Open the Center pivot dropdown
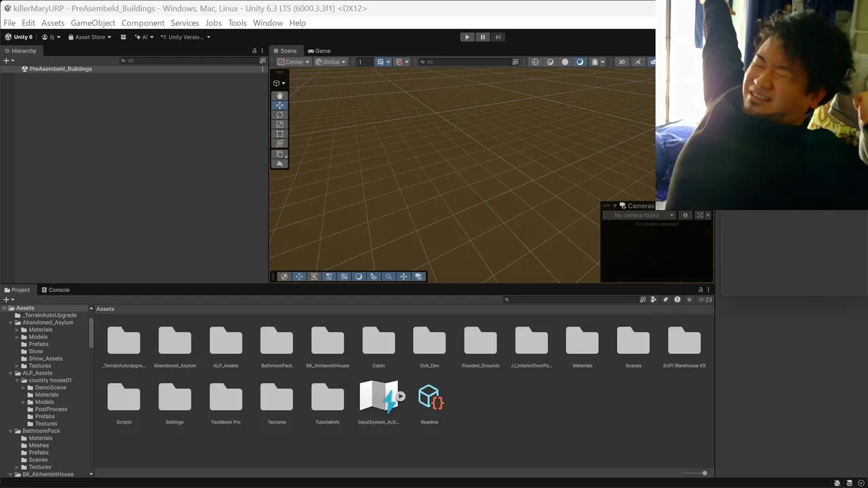The image size is (868, 488). pos(294,62)
